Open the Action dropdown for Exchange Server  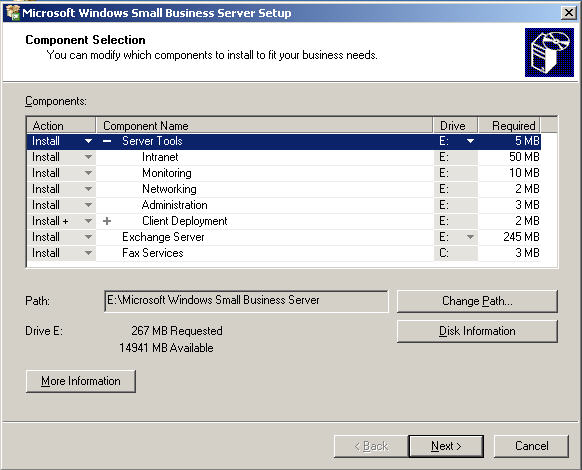coord(88,237)
